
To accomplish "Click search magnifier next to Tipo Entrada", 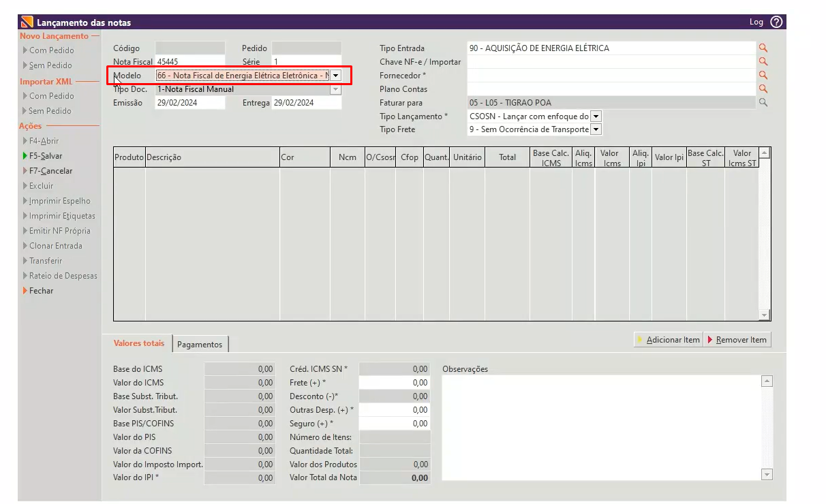I will click(763, 48).
